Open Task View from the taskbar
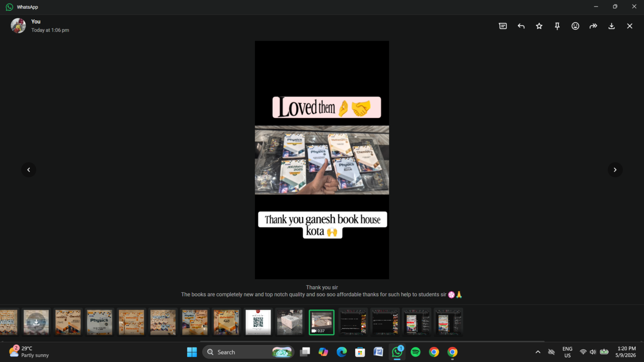Viewport: 644px width, 362px height. 305,352
